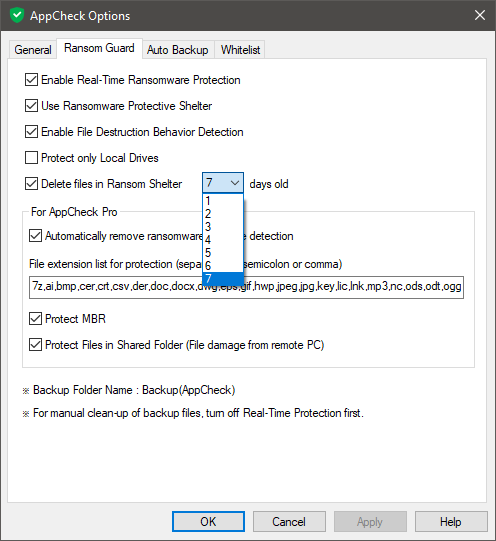The width and height of the screenshot is (496, 541).
Task: Go to the Whitelist tab
Action: 240,50
